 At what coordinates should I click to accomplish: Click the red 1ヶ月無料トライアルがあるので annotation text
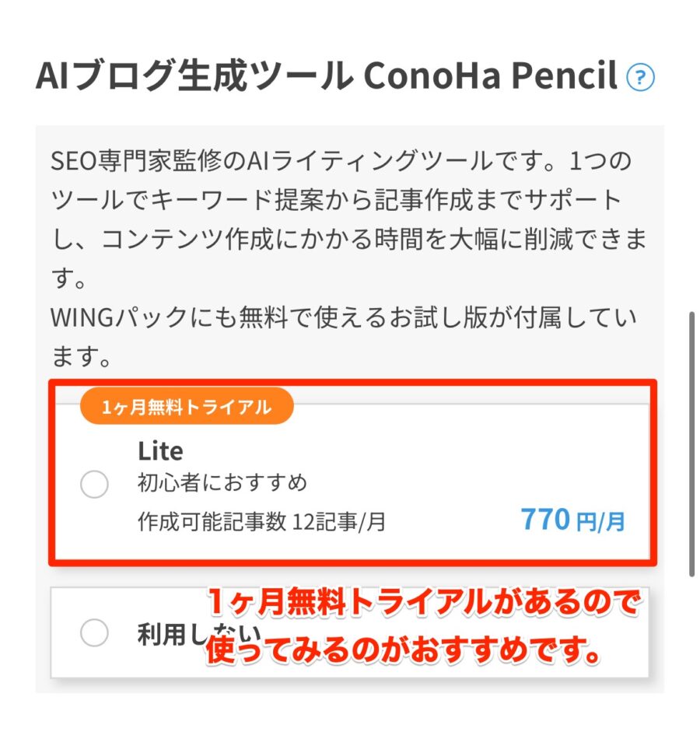click(x=424, y=604)
